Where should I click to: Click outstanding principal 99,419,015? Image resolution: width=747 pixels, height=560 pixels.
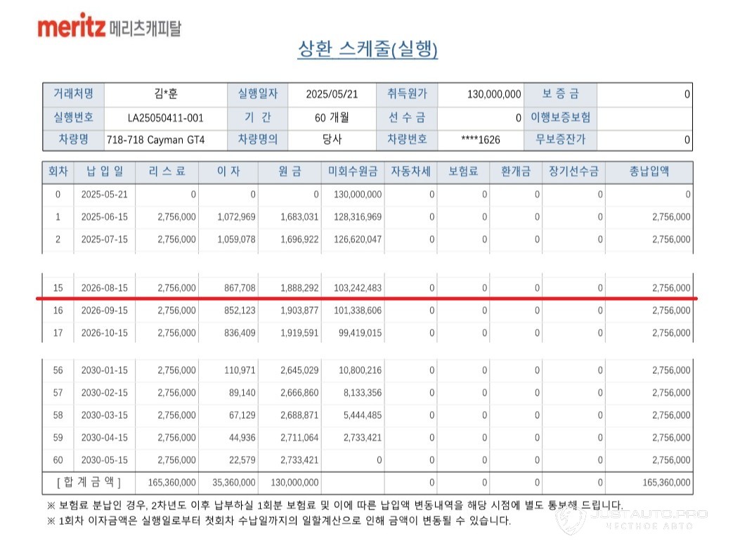pos(360,333)
